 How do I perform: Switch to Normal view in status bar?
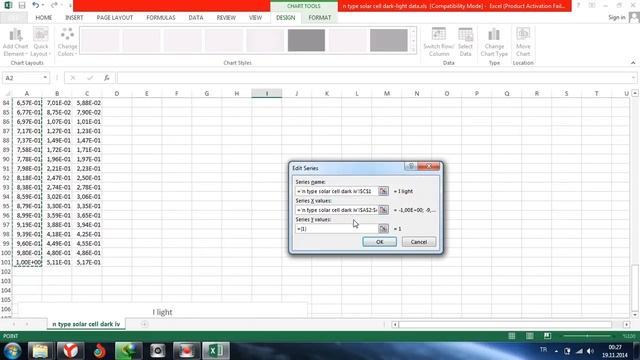click(x=511, y=336)
